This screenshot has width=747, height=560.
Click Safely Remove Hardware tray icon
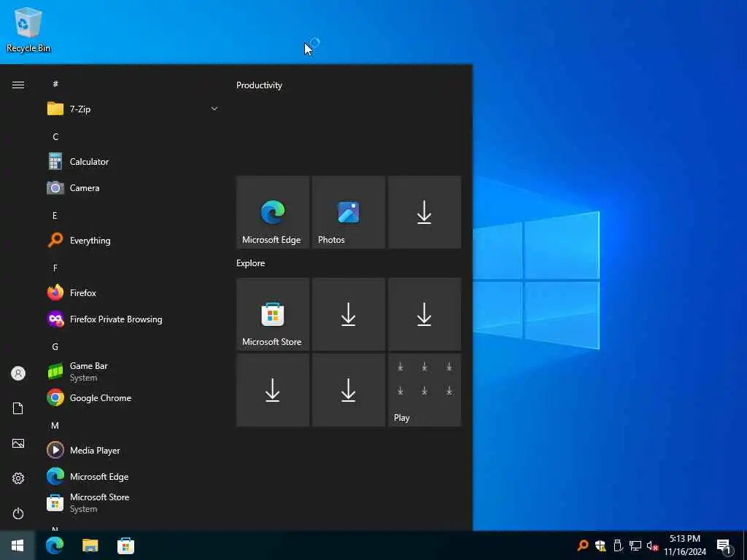[618, 545]
